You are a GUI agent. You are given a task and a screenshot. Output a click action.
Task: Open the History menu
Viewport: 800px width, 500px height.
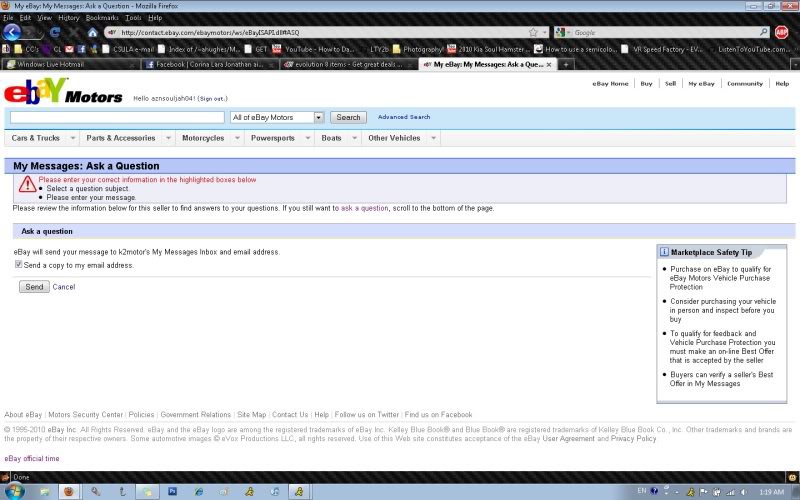pos(69,17)
